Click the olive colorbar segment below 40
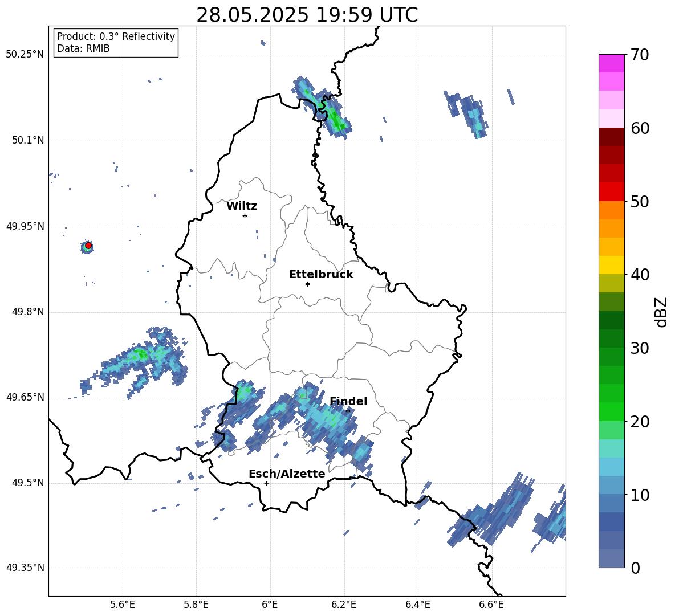Viewport: 675px width, 616px height. 612,283
